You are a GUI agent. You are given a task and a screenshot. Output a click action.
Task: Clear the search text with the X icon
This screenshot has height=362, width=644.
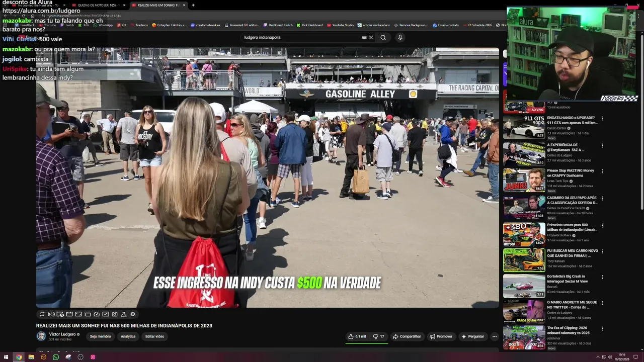[371, 37]
